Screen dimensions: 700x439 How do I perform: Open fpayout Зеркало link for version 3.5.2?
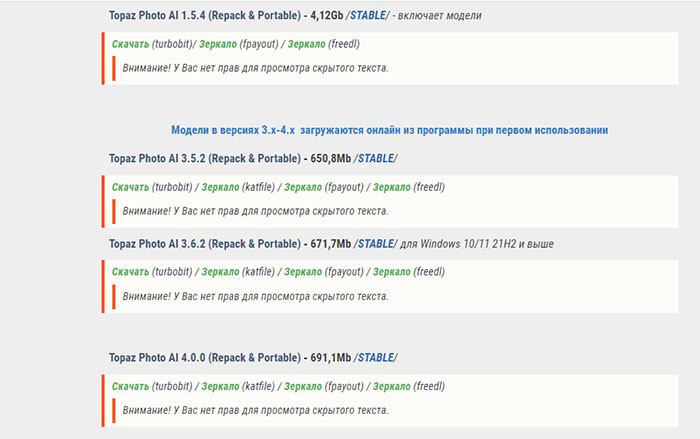[303, 187]
